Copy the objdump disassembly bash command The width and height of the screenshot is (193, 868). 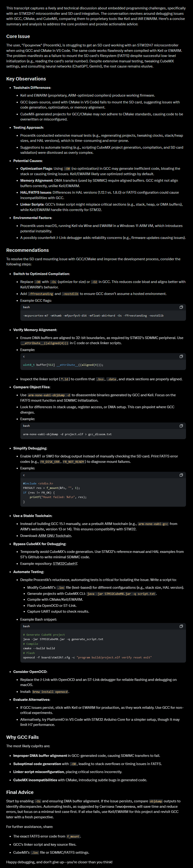tap(181, 426)
